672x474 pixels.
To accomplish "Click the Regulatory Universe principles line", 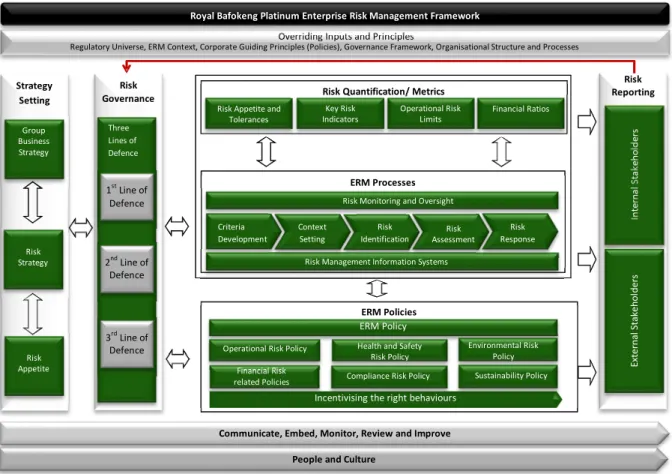I will coord(324,47).
